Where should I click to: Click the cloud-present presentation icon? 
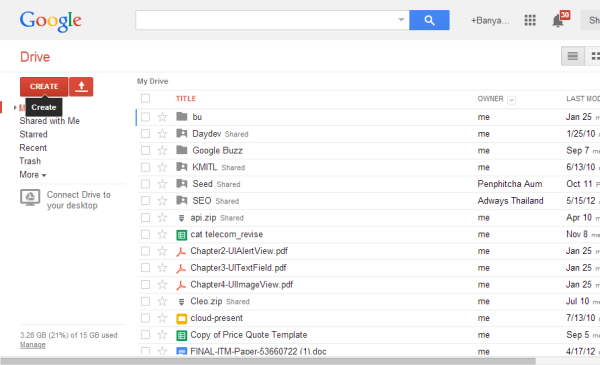[181, 318]
